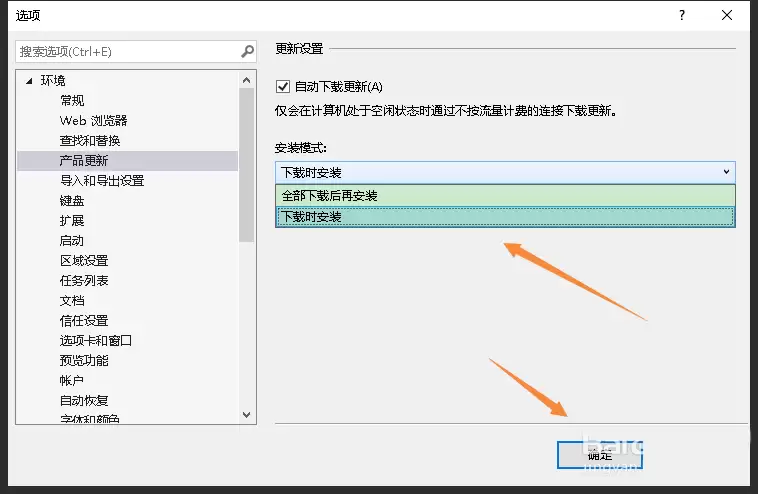This screenshot has width=758, height=494.
Task: Select 自动恢复 in the tree
Action: (84, 401)
